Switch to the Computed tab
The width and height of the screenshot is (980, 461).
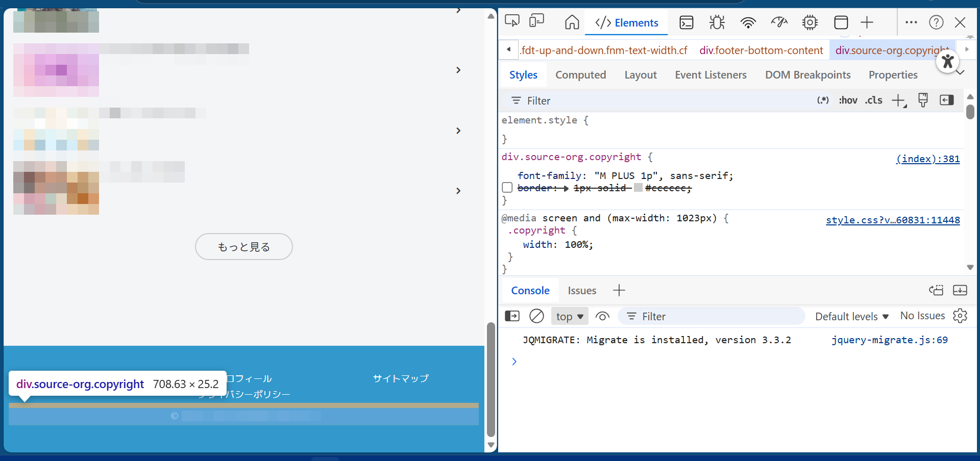click(x=581, y=75)
